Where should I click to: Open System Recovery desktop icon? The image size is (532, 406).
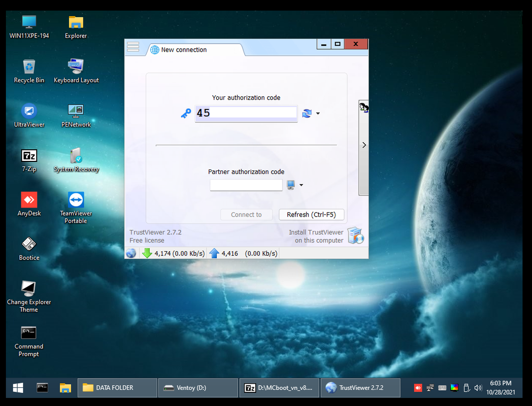coord(76,160)
